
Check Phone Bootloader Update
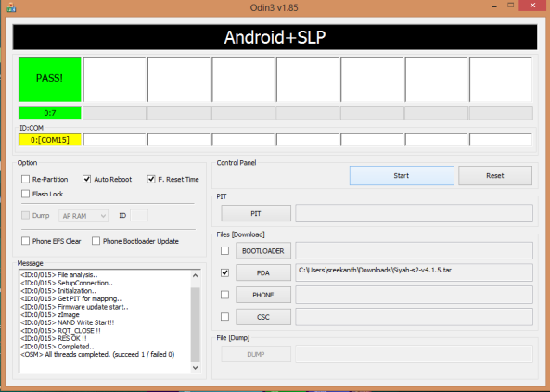point(96,241)
